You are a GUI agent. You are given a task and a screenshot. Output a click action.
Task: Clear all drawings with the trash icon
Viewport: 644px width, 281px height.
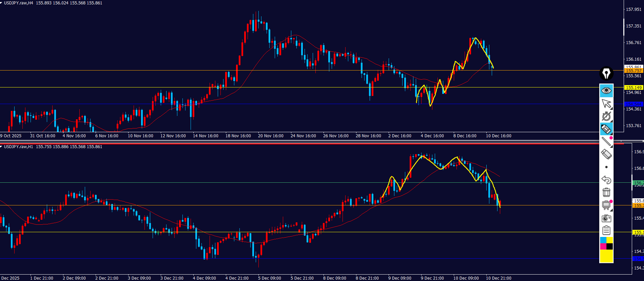tap(606, 192)
